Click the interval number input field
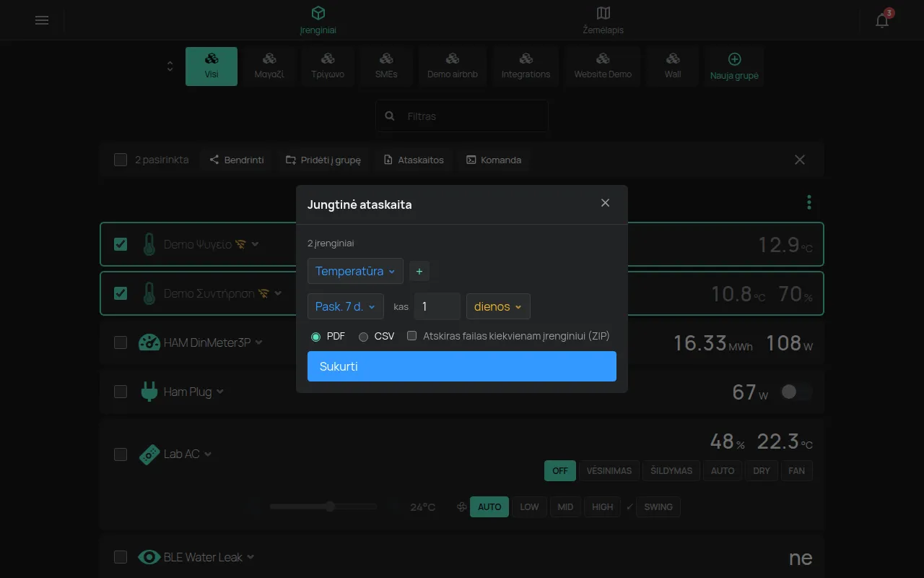Screen dimensions: 924x578 click(x=437, y=306)
